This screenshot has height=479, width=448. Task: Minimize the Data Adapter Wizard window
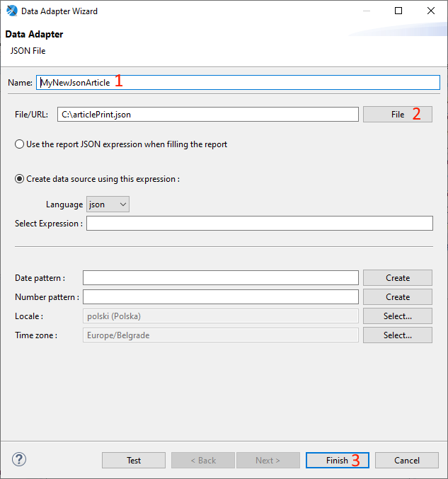tap(366, 11)
